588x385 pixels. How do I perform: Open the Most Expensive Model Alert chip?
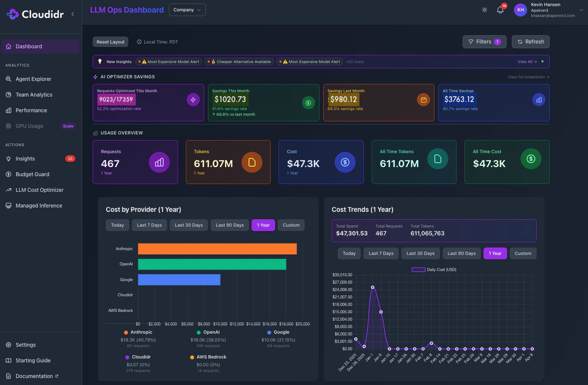(x=168, y=61)
